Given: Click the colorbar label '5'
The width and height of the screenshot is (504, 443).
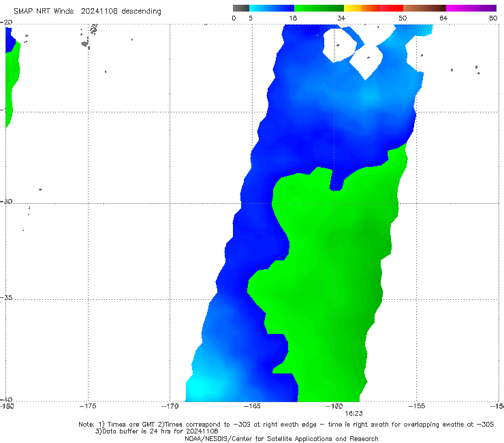Looking at the screenshot, I should pos(251,18).
